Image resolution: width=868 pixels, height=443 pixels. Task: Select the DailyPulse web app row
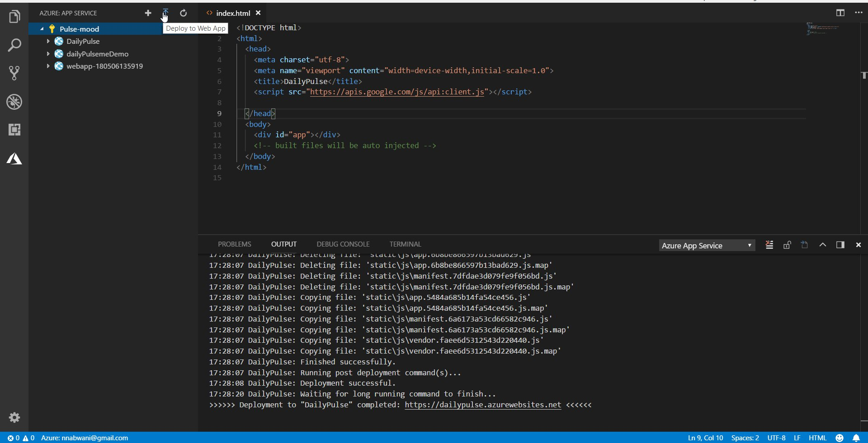(x=113, y=41)
